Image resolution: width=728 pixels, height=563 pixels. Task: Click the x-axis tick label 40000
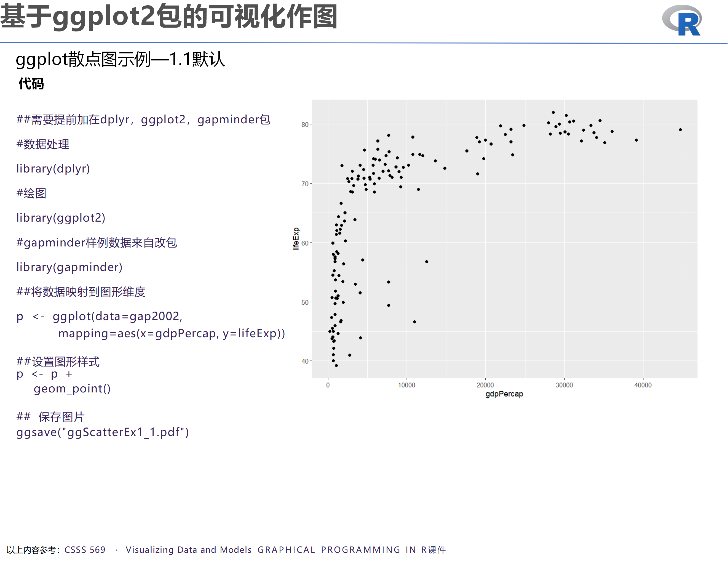(x=643, y=385)
